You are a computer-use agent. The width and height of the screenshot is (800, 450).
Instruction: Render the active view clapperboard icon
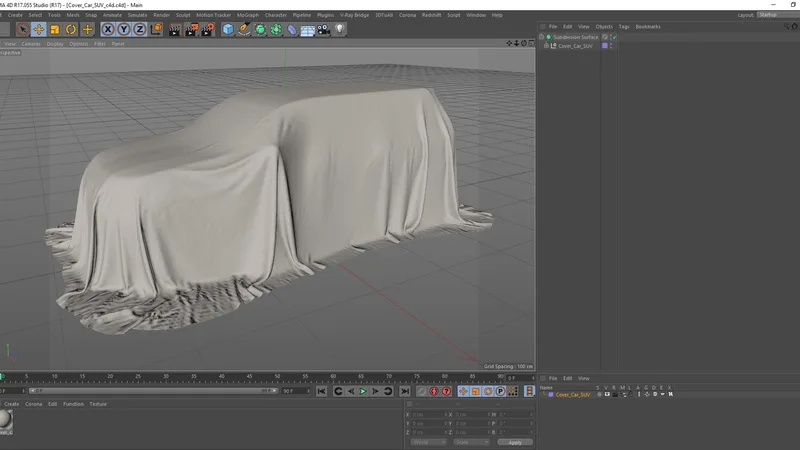click(x=174, y=30)
